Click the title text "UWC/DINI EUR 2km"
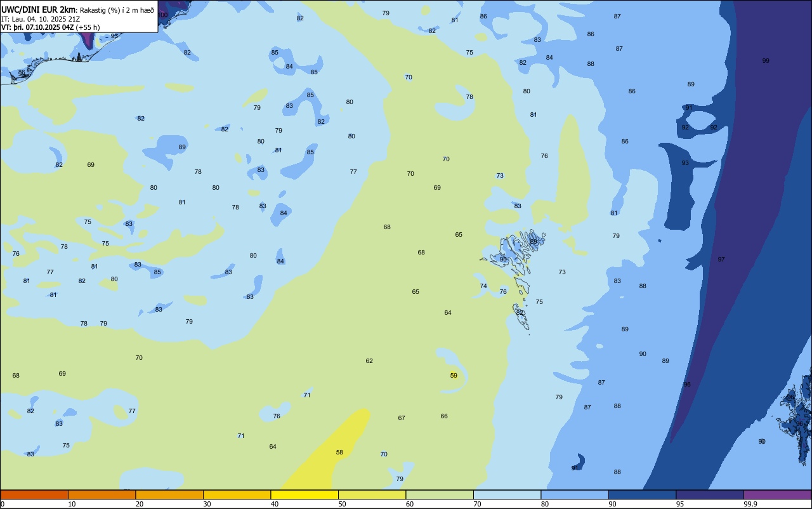812x509 pixels. (x=38, y=10)
